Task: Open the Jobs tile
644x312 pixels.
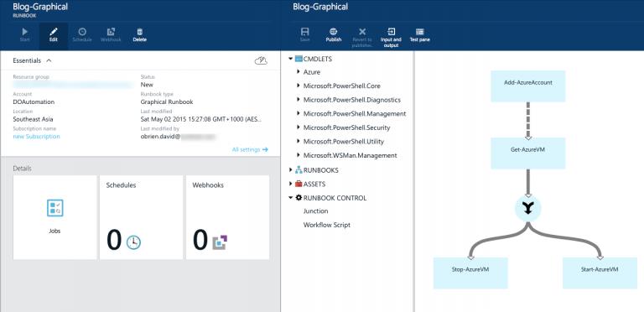Action: pos(55,217)
